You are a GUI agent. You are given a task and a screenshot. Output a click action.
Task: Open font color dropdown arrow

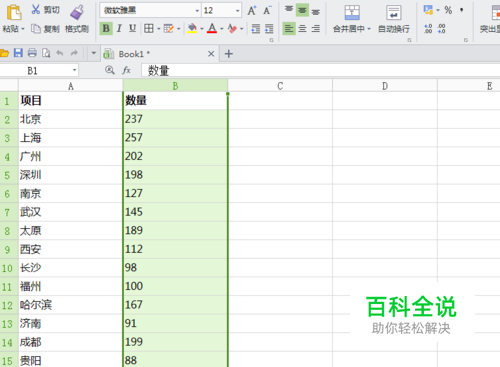pyautogui.click(x=222, y=29)
